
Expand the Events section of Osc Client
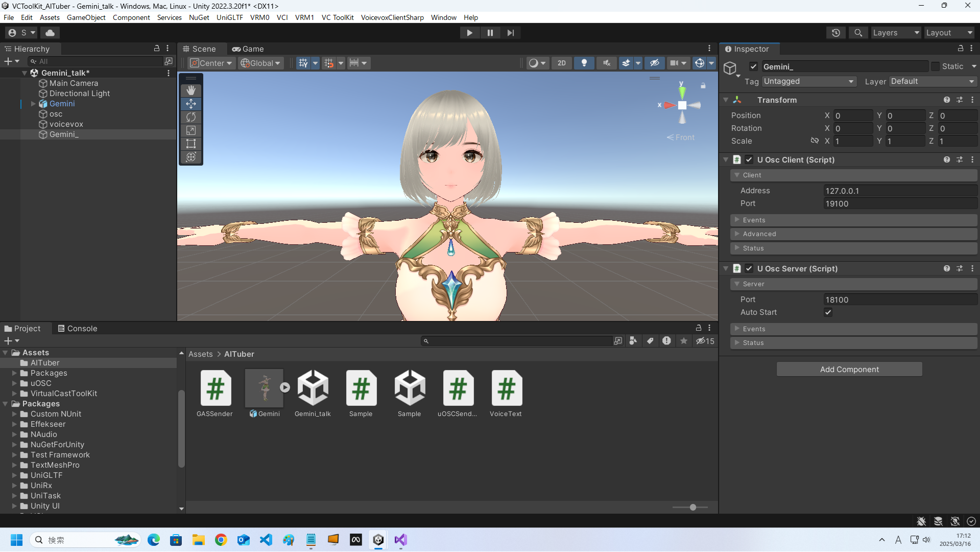click(x=853, y=220)
